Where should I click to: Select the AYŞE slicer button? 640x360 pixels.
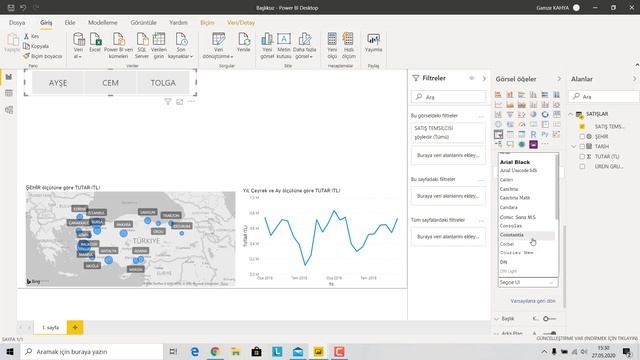point(58,83)
